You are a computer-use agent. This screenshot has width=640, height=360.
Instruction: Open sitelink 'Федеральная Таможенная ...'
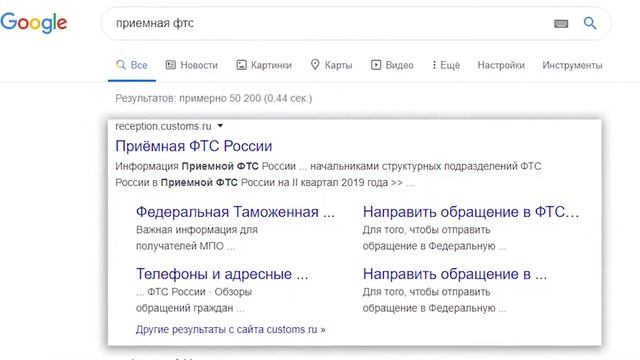(235, 212)
